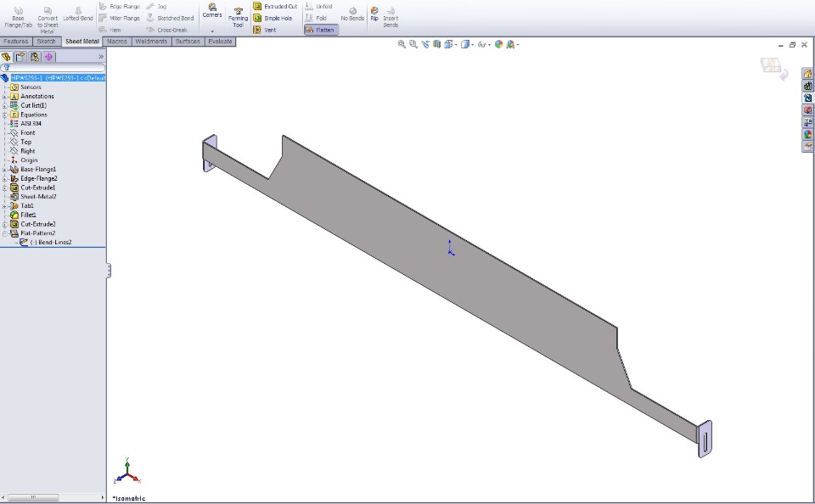This screenshot has width=815, height=504.
Task: Open the Forming Tool command
Action: tap(238, 18)
